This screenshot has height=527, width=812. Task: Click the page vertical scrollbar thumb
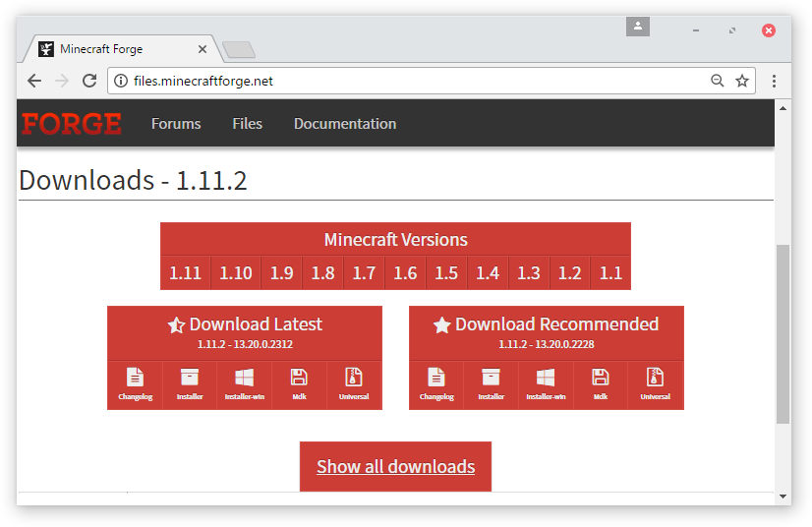tap(783, 334)
